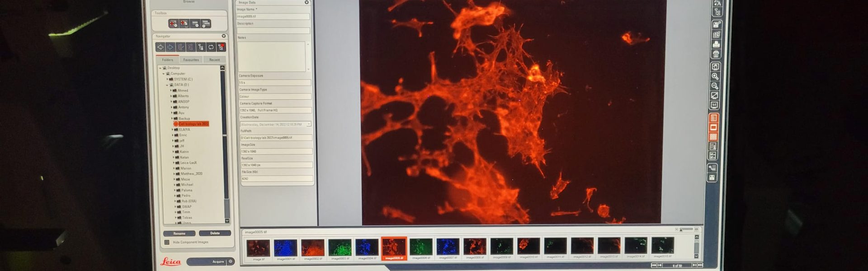
Task: Toggle the single image view icon
Action: 714,127
